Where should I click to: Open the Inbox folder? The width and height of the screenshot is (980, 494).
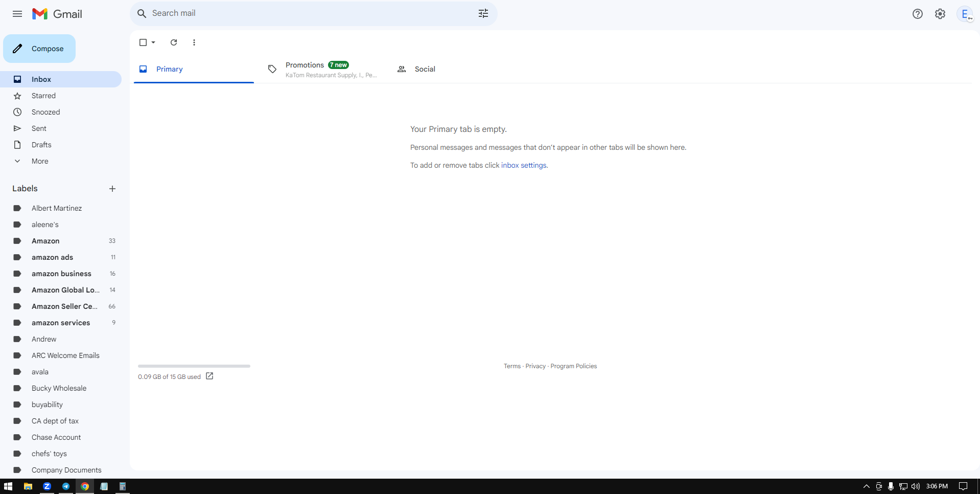(x=61, y=79)
